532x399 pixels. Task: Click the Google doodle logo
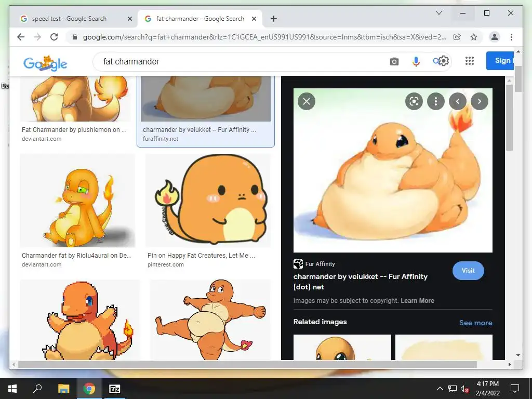(45, 63)
